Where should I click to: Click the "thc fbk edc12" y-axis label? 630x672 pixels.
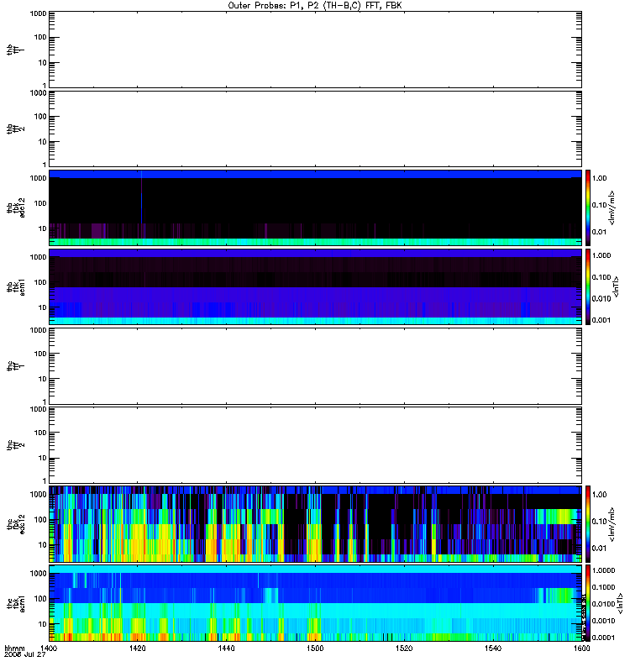point(15,524)
